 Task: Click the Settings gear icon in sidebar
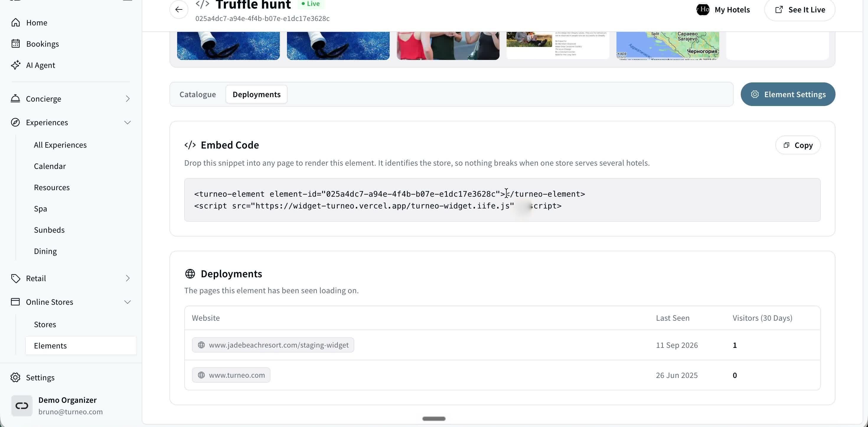pos(15,377)
